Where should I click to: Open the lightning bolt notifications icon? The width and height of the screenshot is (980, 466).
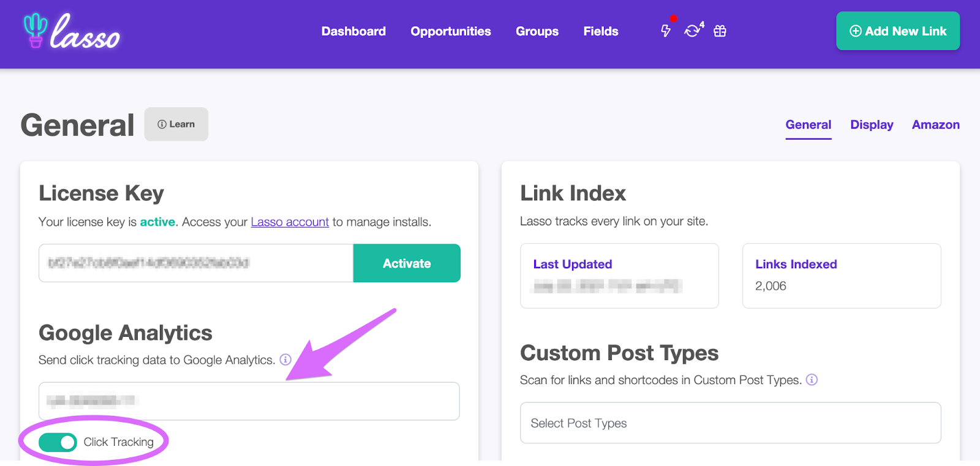click(x=666, y=31)
